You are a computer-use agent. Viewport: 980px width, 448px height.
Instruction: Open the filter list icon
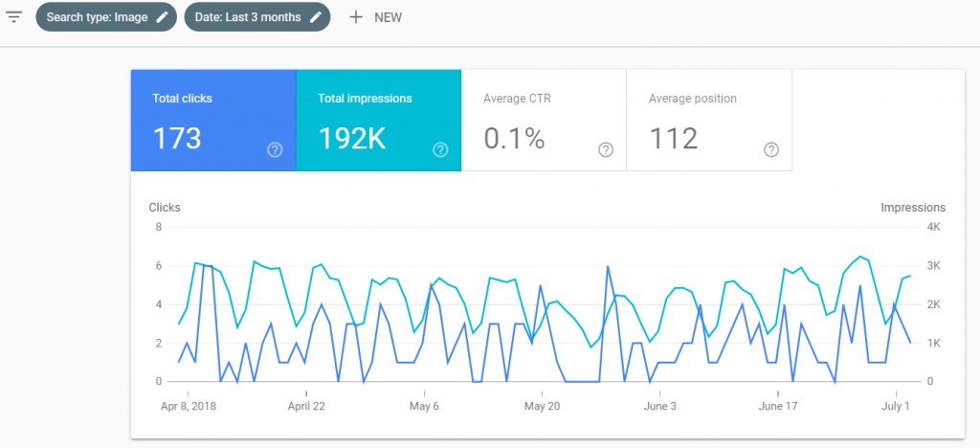(14, 17)
